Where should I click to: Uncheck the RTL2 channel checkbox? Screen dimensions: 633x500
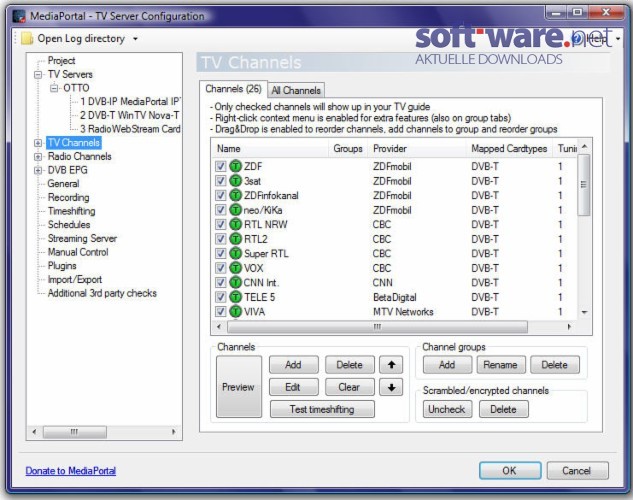click(x=220, y=239)
